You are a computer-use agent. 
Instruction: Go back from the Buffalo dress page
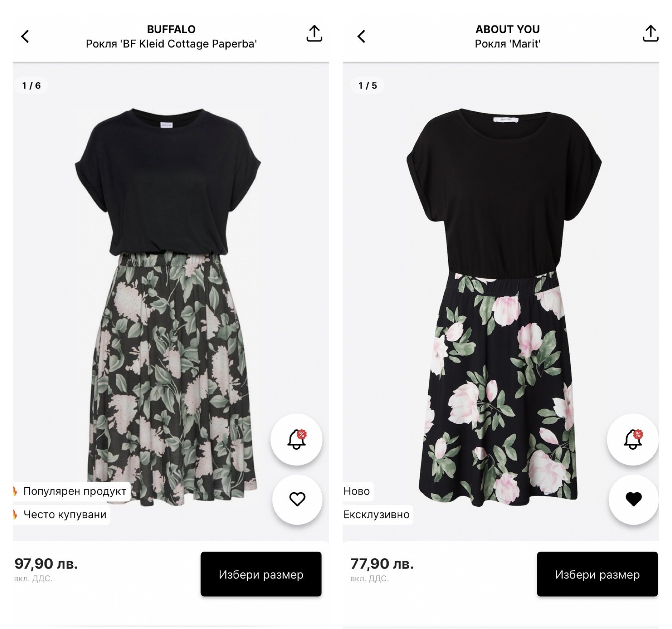point(25,37)
